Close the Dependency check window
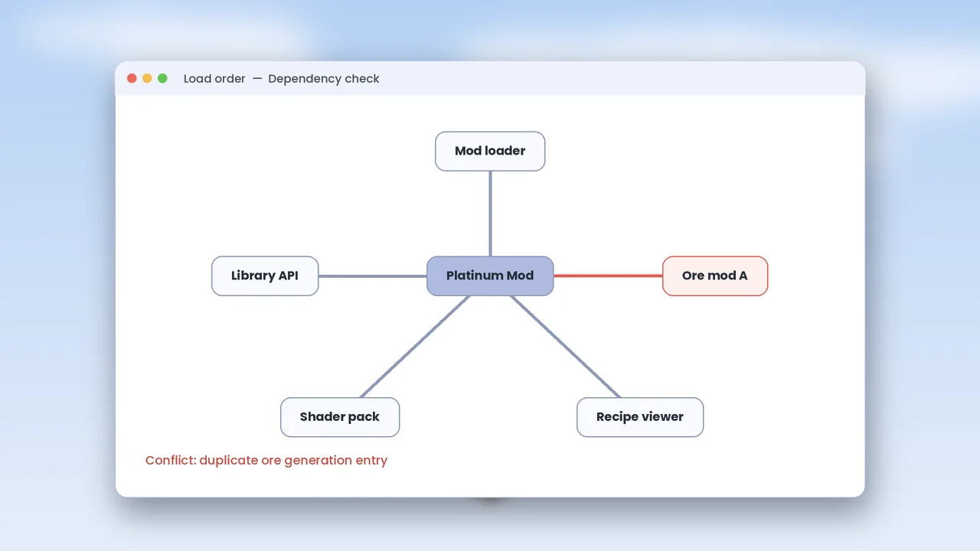 pyautogui.click(x=132, y=79)
